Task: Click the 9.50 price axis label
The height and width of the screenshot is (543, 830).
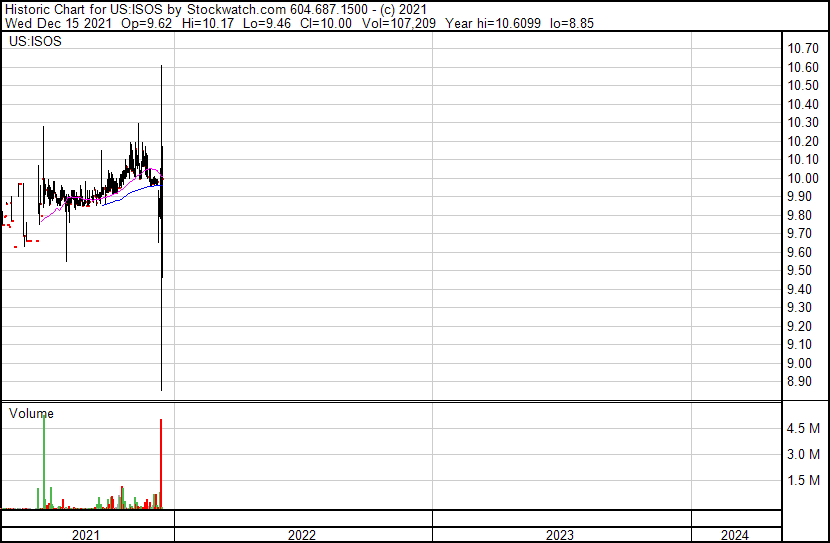Action: (804, 271)
